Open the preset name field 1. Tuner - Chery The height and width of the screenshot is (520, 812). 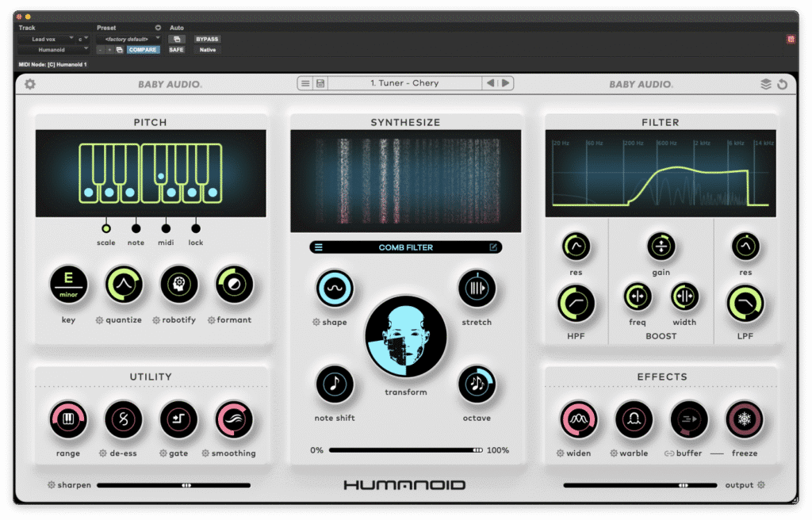click(404, 83)
